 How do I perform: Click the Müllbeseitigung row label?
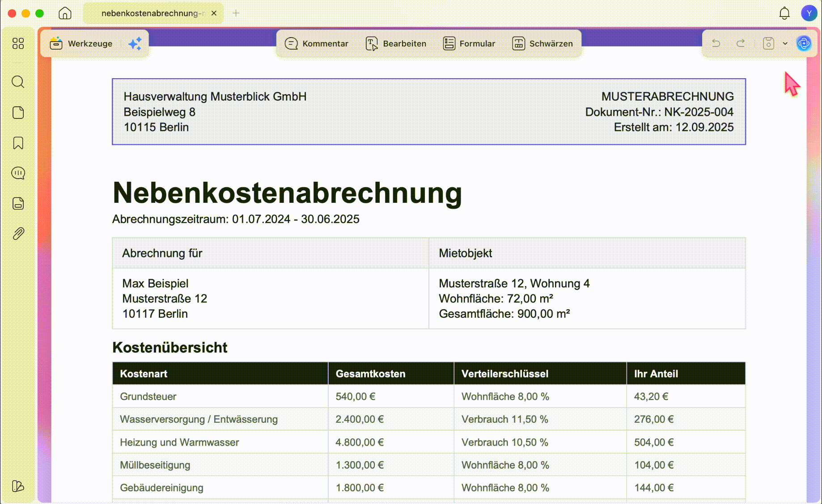click(x=155, y=465)
